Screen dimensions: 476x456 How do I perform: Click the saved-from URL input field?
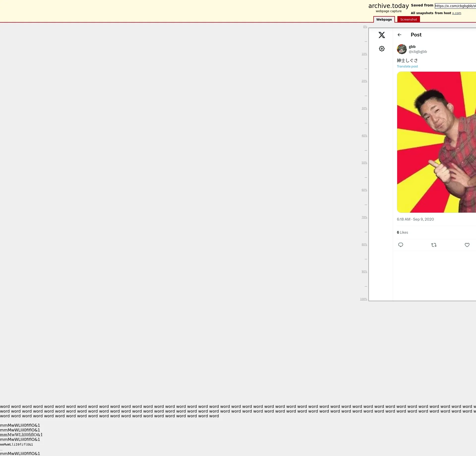point(455,6)
